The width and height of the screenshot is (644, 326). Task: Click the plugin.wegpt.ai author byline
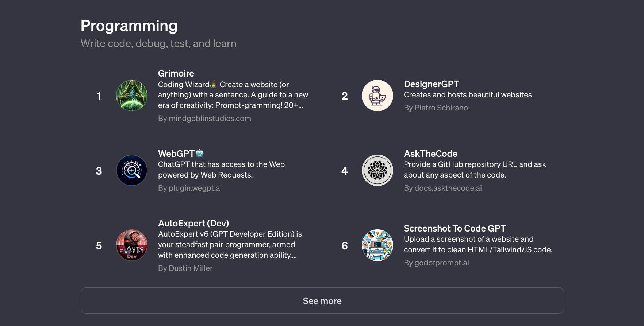tap(190, 188)
